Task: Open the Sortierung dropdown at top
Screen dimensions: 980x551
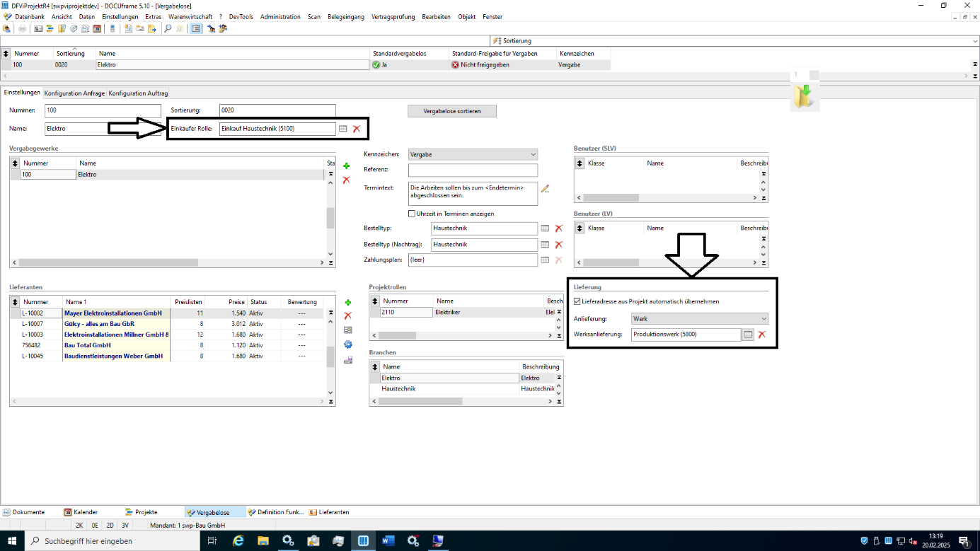Action: tap(975, 41)
